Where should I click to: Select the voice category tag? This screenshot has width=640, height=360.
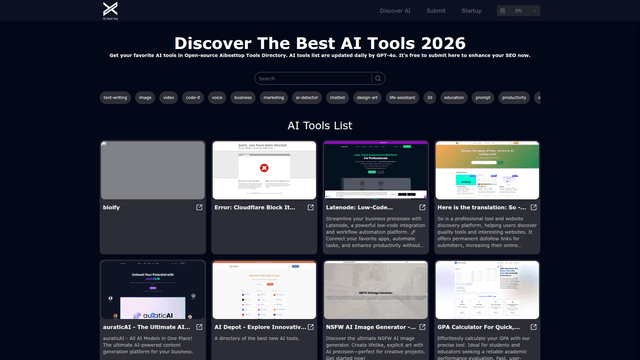point(217,98)
